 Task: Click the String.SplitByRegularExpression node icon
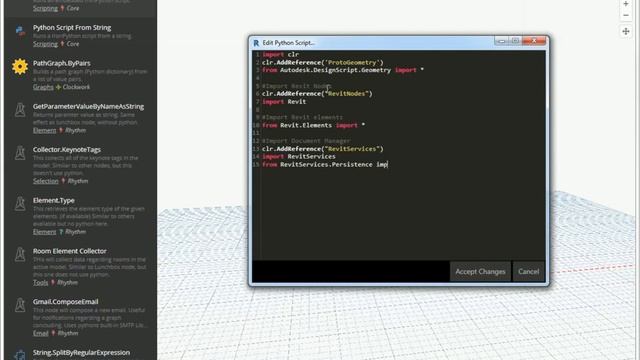20,355
